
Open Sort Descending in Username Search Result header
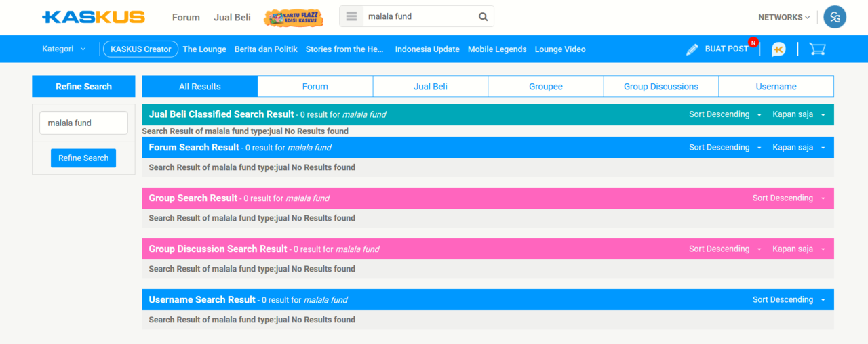tap(789, 300)
